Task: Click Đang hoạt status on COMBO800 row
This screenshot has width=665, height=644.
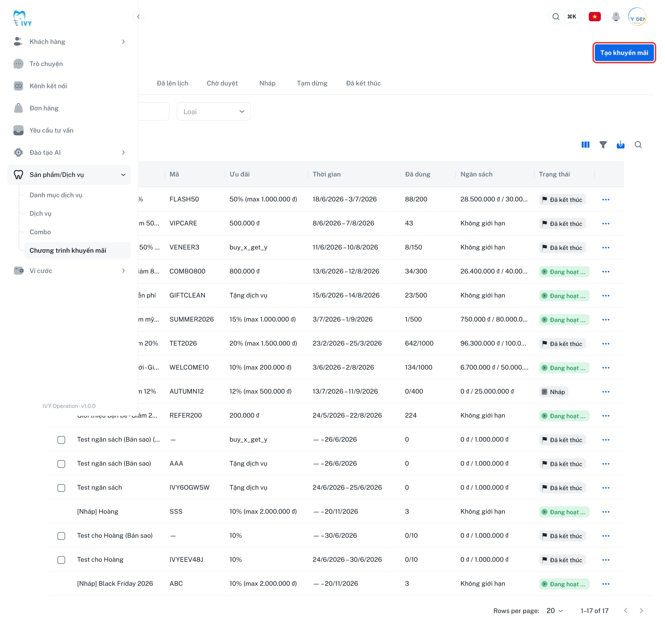Action: (x=564, y=272)
